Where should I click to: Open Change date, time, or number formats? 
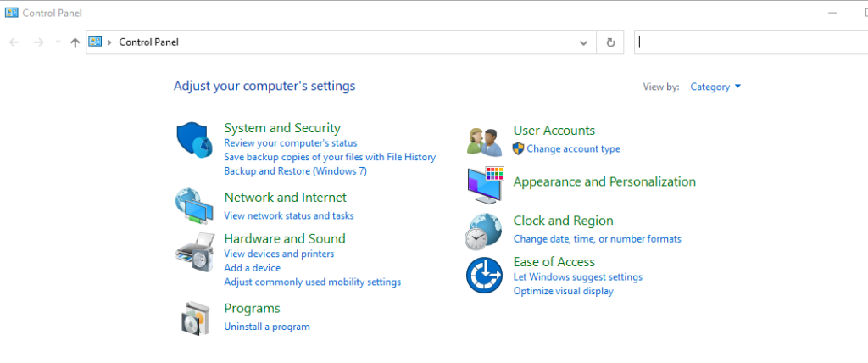click(598, 239)
